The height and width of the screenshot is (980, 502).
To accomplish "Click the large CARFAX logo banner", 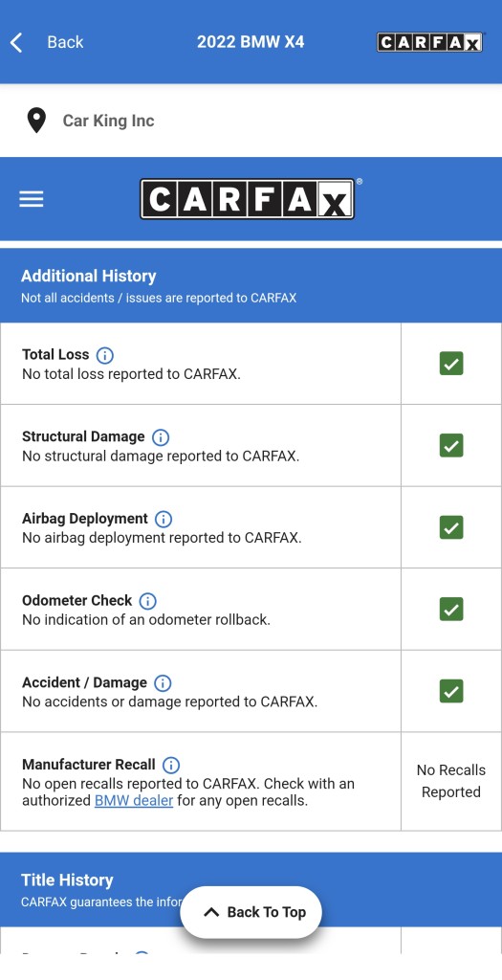I will (x=248, y=199).
